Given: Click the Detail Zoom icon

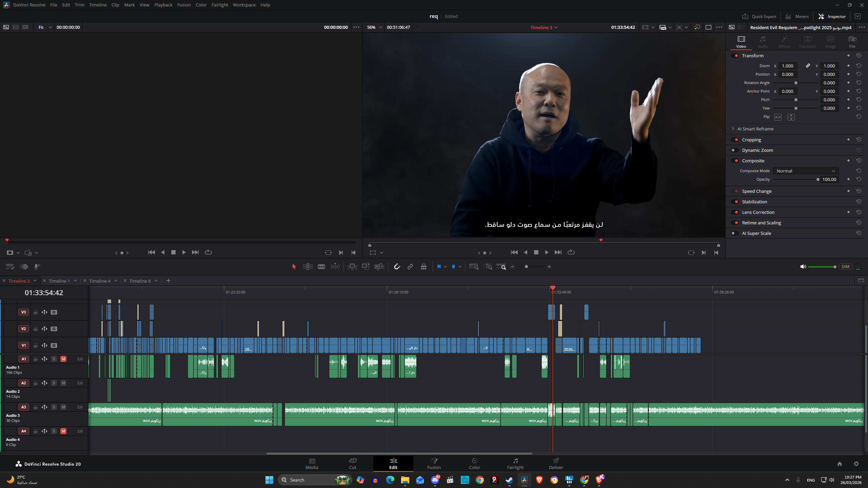Looking at the screenshot, I should pyautogui.click(x=488, y=267).
